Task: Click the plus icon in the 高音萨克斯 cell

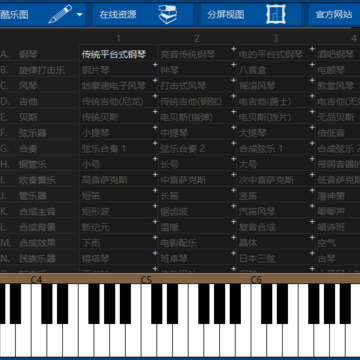Action: (155, 174)
